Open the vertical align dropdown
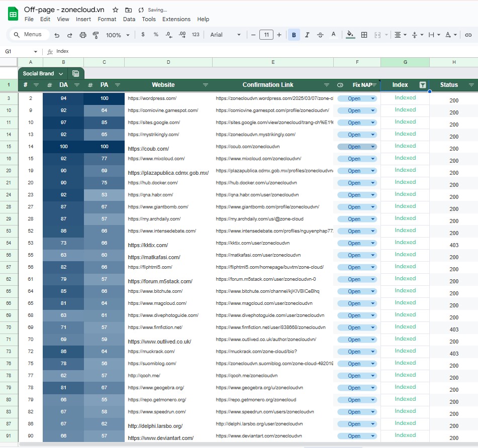 [418, 35]
